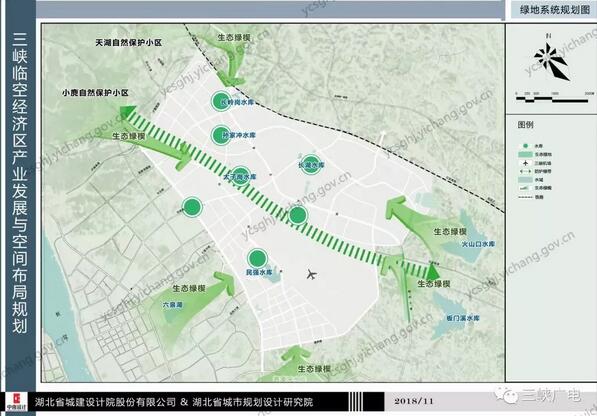Click the 2018/11 date text
597x416 pixels.
[x=414, y=401]
